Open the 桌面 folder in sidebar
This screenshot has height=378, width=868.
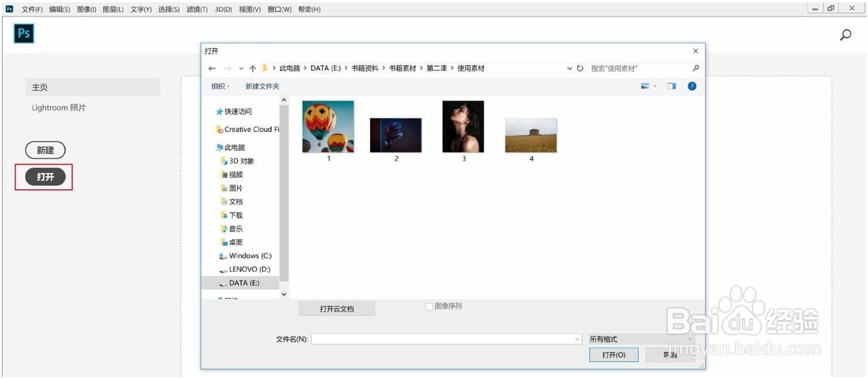tap(232, 242)
